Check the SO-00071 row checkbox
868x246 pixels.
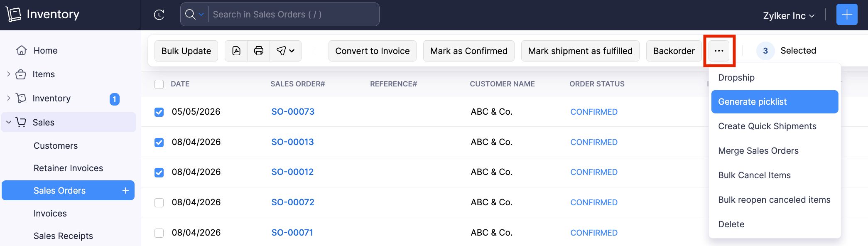[159, 233]
